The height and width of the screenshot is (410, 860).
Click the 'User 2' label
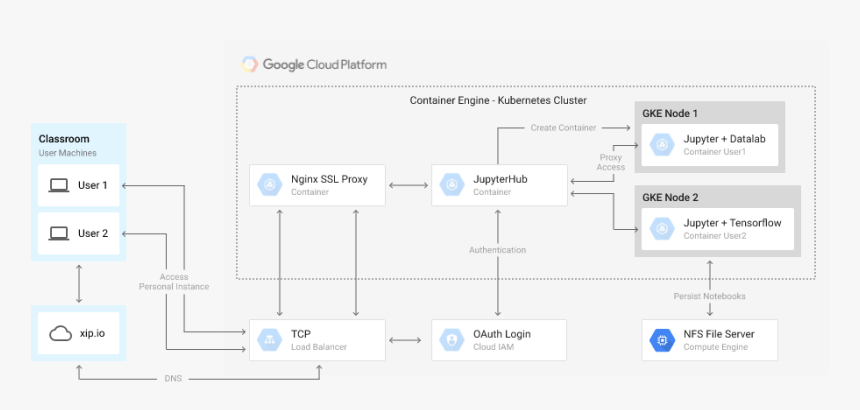[93, 234]
